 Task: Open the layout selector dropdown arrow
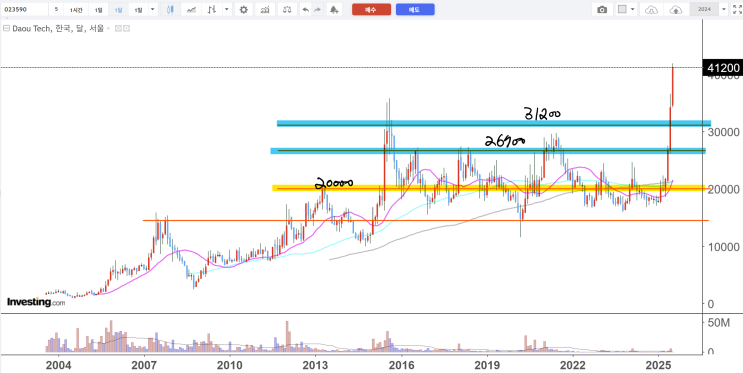pos(633,9)
